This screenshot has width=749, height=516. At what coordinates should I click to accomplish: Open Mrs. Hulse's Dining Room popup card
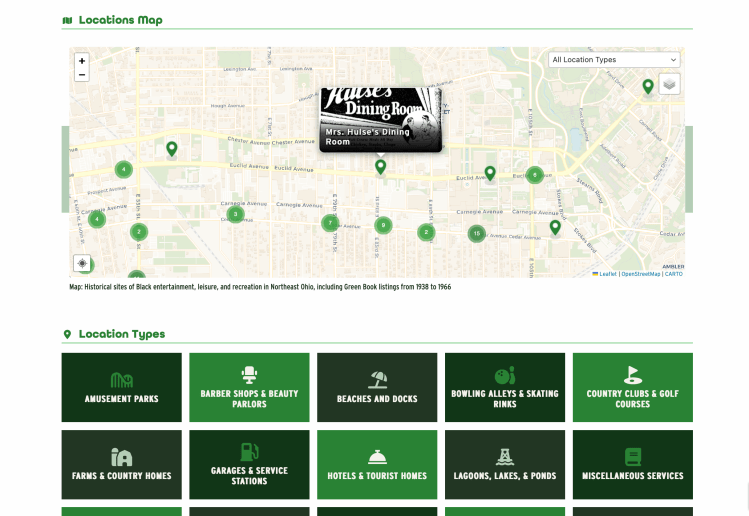coord(381,119)
